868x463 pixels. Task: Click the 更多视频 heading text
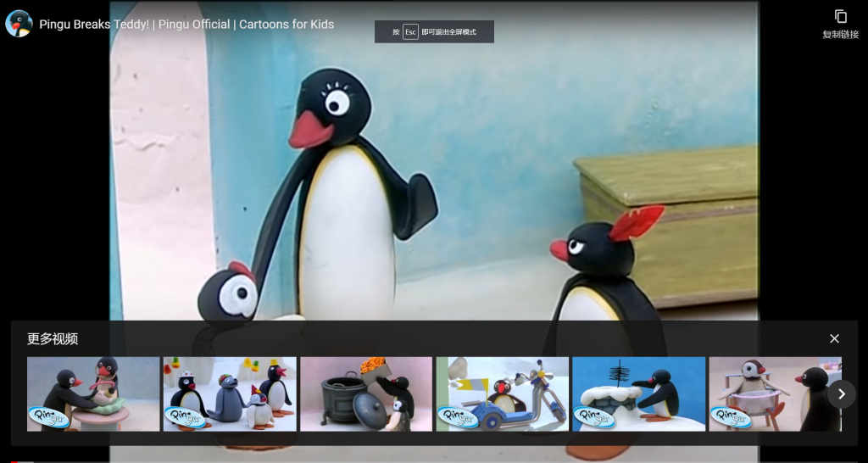point(53,339)
